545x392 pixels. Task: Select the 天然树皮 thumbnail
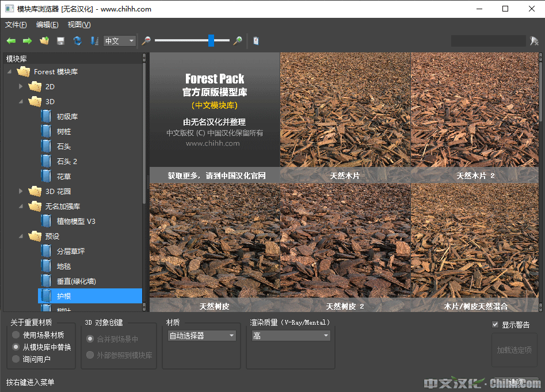214,242
